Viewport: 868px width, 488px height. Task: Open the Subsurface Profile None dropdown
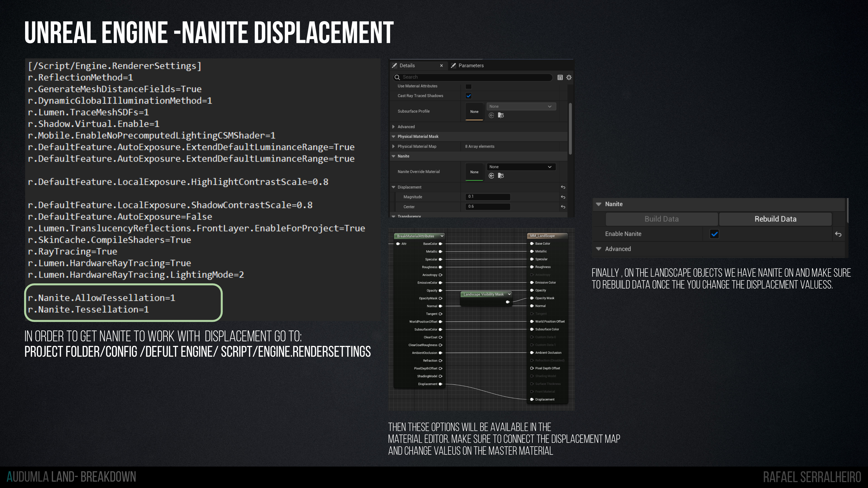[521, 106]
